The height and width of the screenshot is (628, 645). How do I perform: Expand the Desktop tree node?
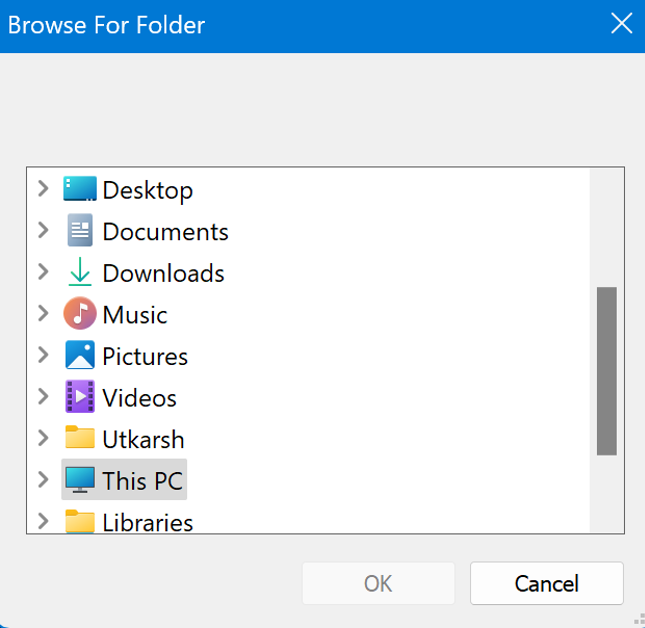pyautogui.click(x=43, y=189)
